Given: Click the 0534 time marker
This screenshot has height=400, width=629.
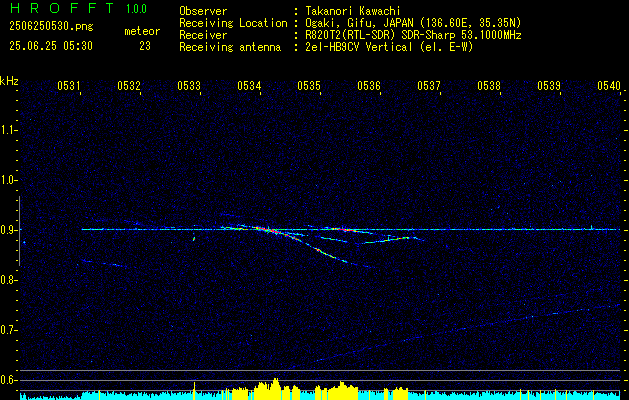Looking at the screenshot, I should [249, 85].
